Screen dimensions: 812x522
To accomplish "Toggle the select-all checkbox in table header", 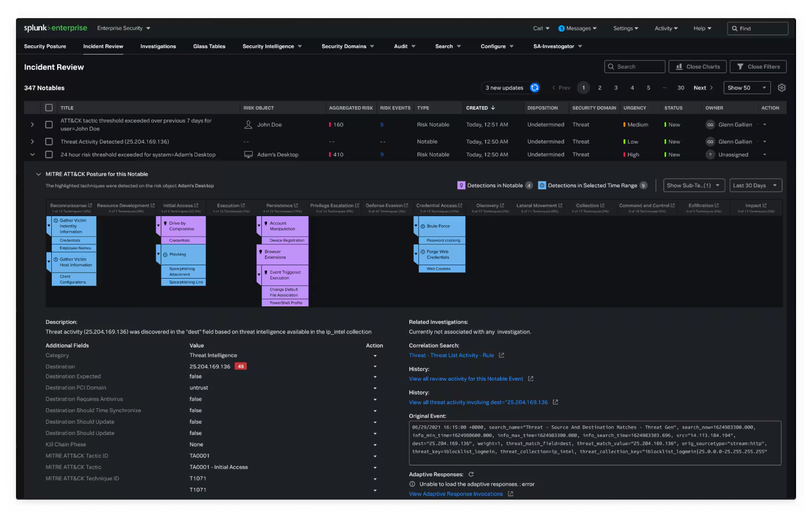I will [x=49, y=108].
